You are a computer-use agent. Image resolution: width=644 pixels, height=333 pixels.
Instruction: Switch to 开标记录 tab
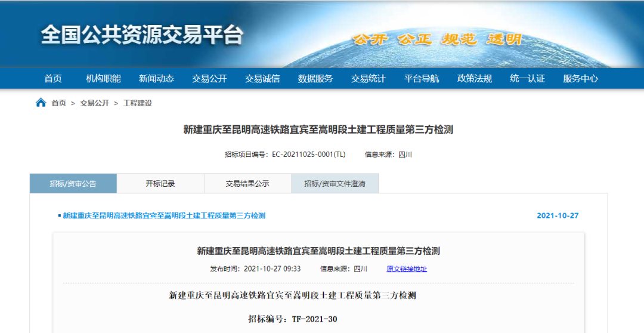[x=160, y=183]
